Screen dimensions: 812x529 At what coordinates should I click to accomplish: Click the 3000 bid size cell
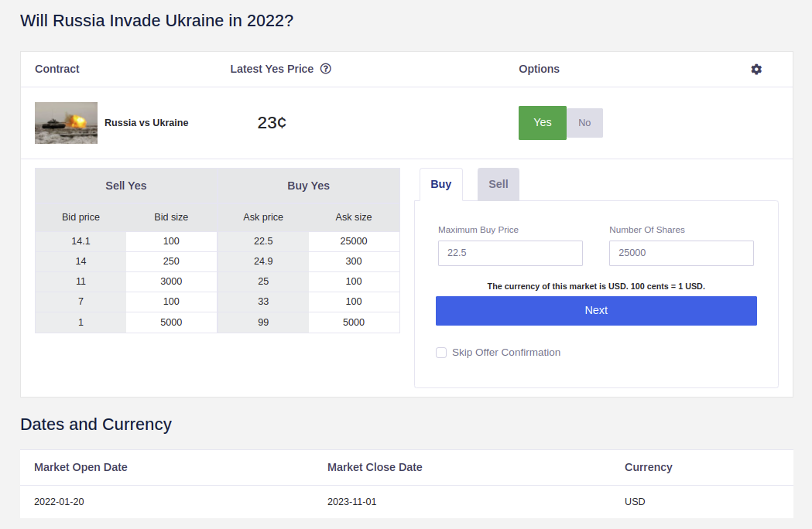(171, 282)
